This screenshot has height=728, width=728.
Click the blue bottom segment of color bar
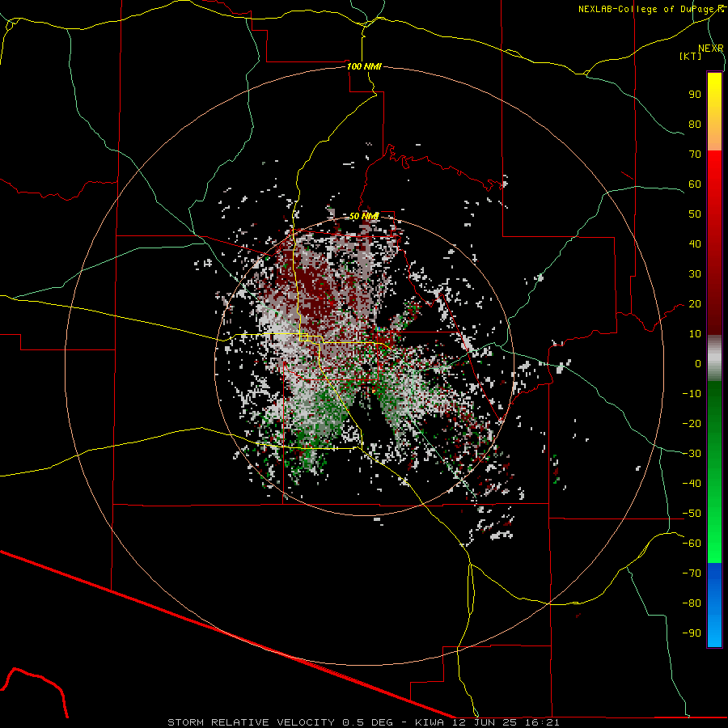[714, 605]
